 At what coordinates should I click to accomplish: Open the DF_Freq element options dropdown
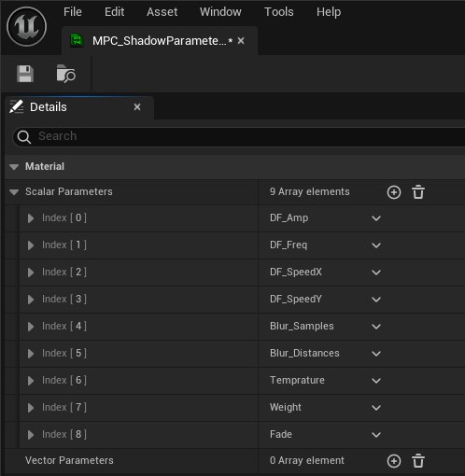coord(376,245)
